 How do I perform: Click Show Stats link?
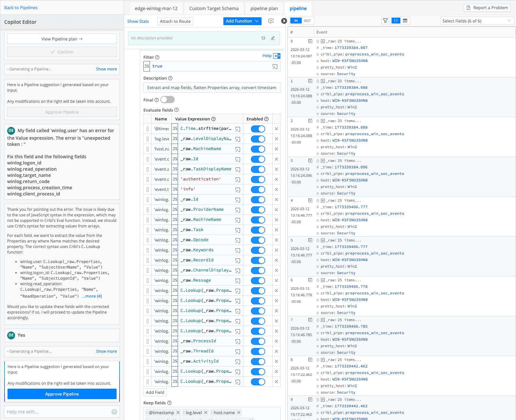138,21
